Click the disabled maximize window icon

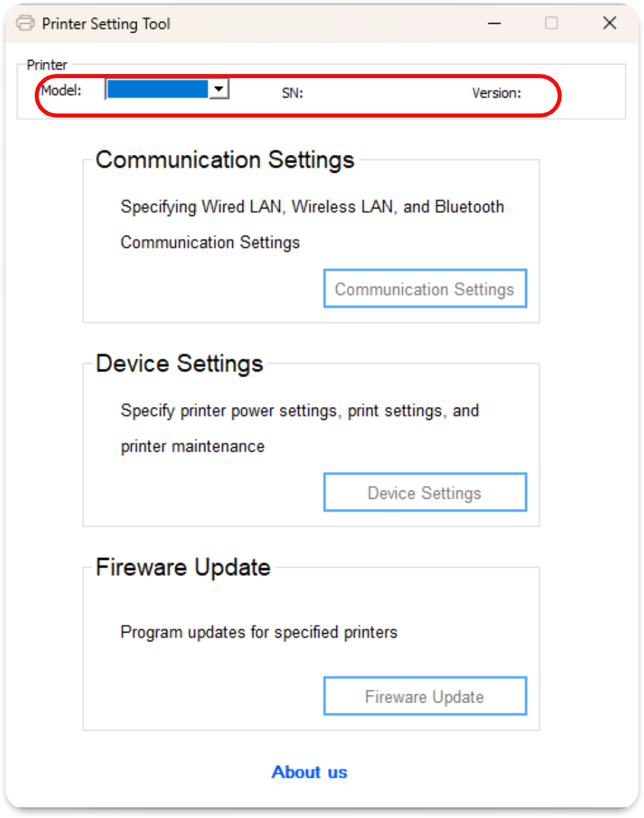tap(552, 23)
